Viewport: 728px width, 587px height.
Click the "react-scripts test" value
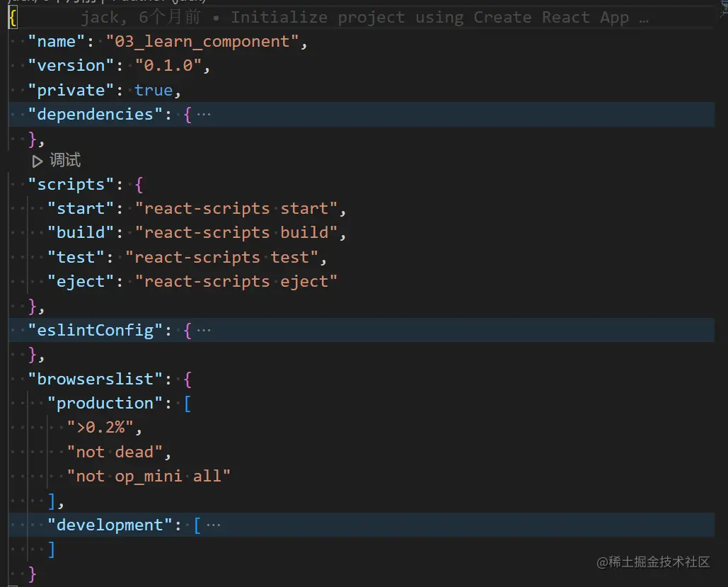click(222, 258)
